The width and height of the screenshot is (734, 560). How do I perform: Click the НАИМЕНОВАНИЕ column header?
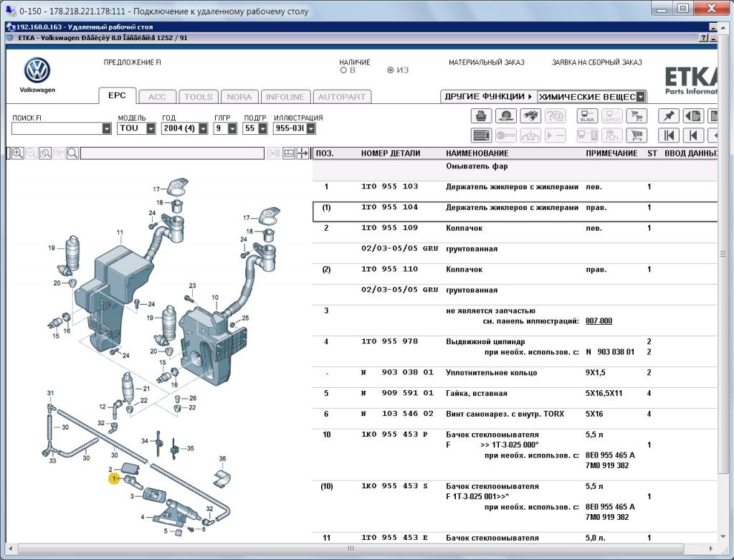point(477,153)
